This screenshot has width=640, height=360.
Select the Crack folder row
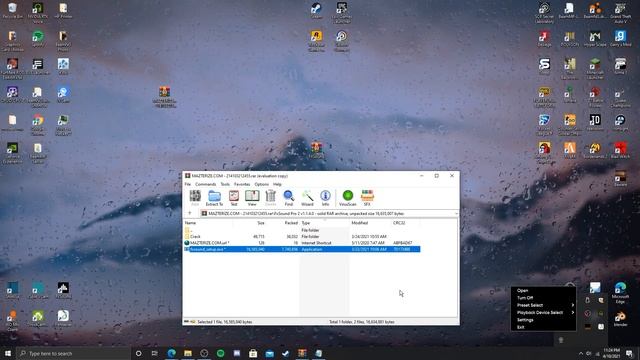click(x=302, y=236)
